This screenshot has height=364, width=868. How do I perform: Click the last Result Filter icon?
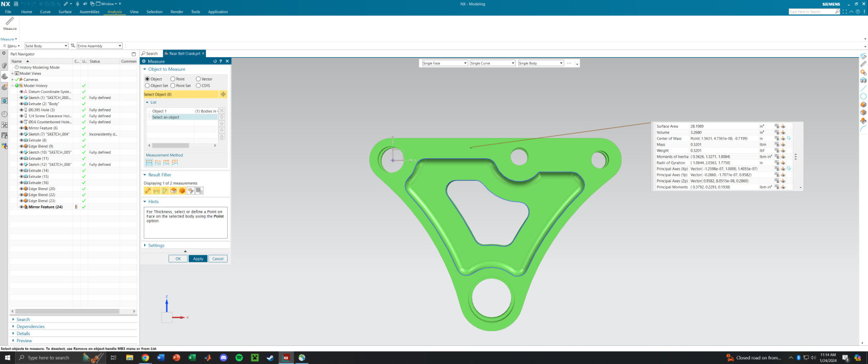pyautogui.click(x=199, y=191)
